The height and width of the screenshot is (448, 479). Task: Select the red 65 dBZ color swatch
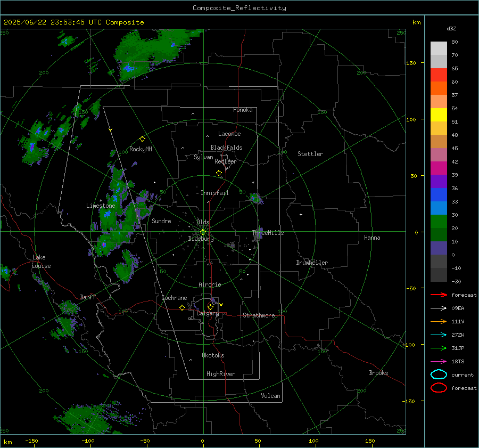[439, 75]
